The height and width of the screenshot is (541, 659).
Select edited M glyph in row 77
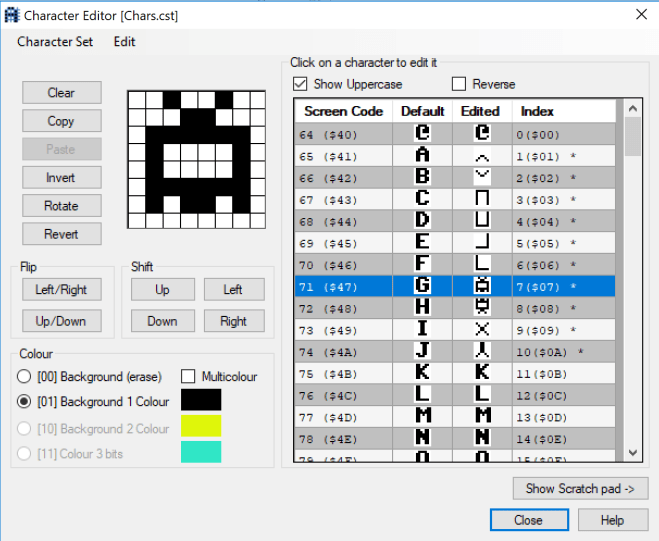pos(482,417)
